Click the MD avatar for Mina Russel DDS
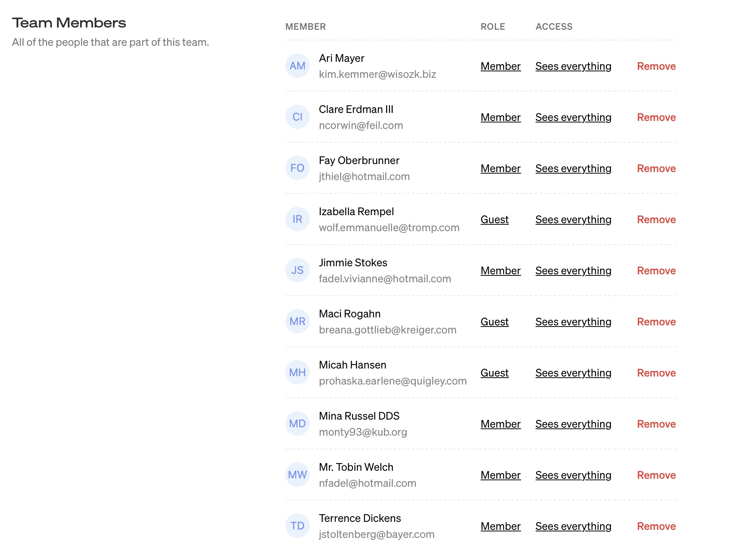 297,423
